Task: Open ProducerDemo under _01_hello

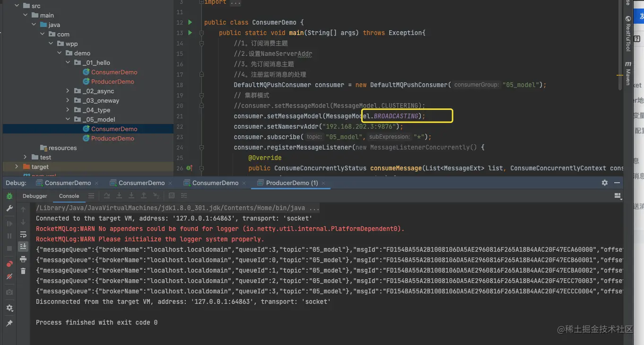Action: [113, 81]
